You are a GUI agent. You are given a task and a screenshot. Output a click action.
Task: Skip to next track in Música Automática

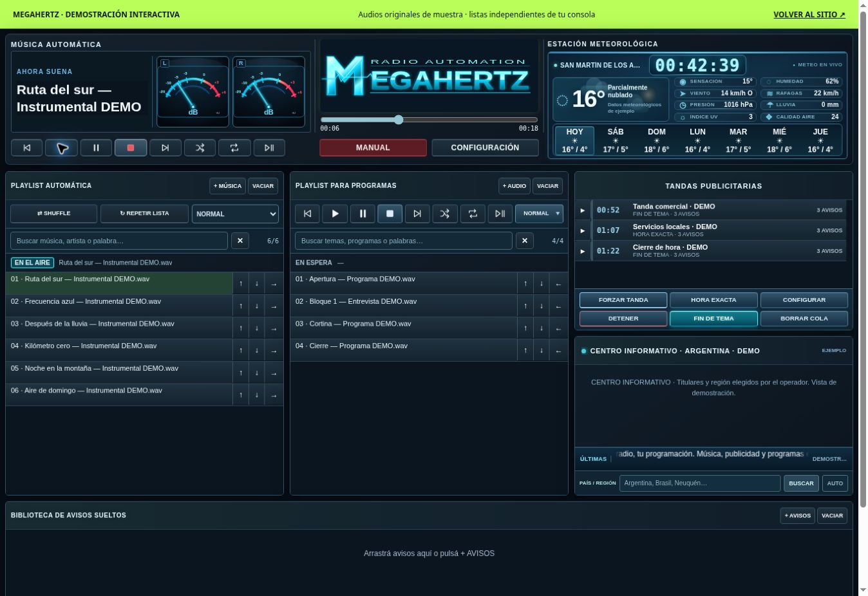click(x=165, y=148)
